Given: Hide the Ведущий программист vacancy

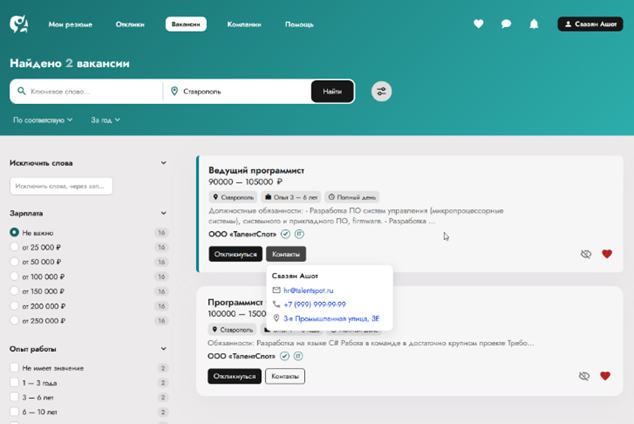Looking at the screenshot, I should tap(584, 254).
